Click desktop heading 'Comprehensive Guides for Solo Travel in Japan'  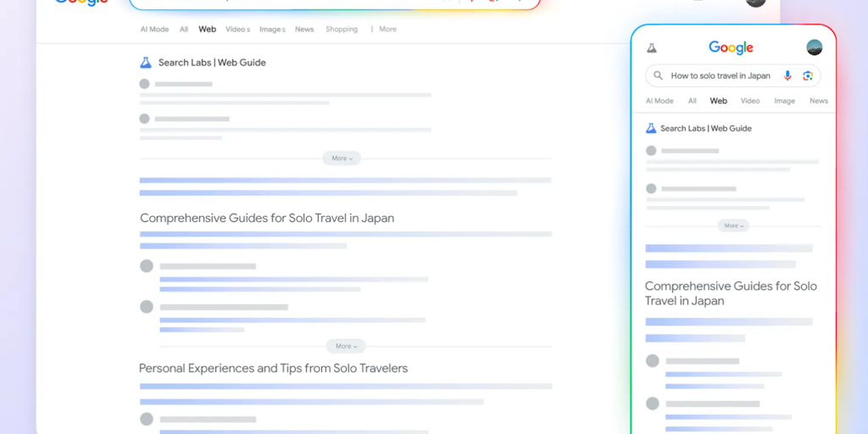267,218
